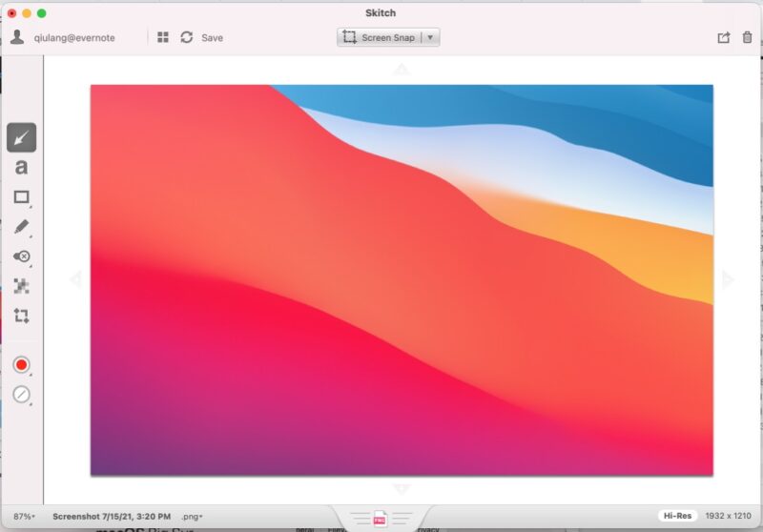Image resolution: width=763 pixels, height=532 pixels.
Task: Open the 87% zoom level menu
Action: (24, 516)
